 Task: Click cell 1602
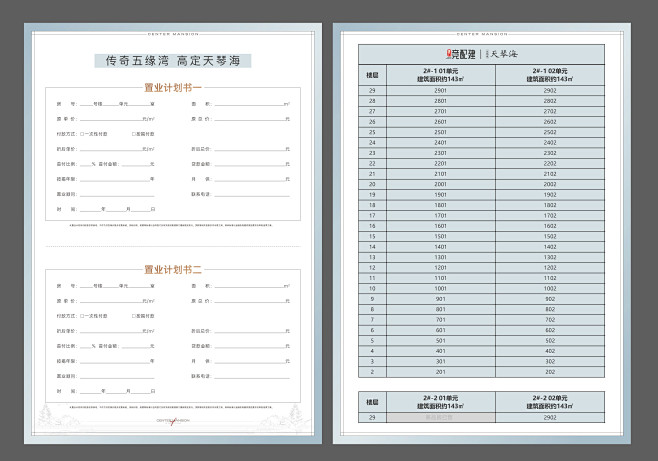[x=550, y=226]
